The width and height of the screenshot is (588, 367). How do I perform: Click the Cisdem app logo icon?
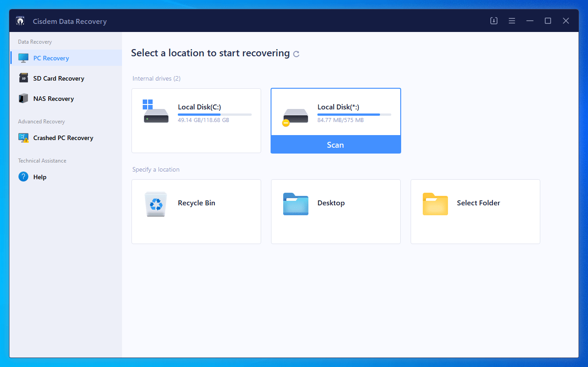pos(20,21)
